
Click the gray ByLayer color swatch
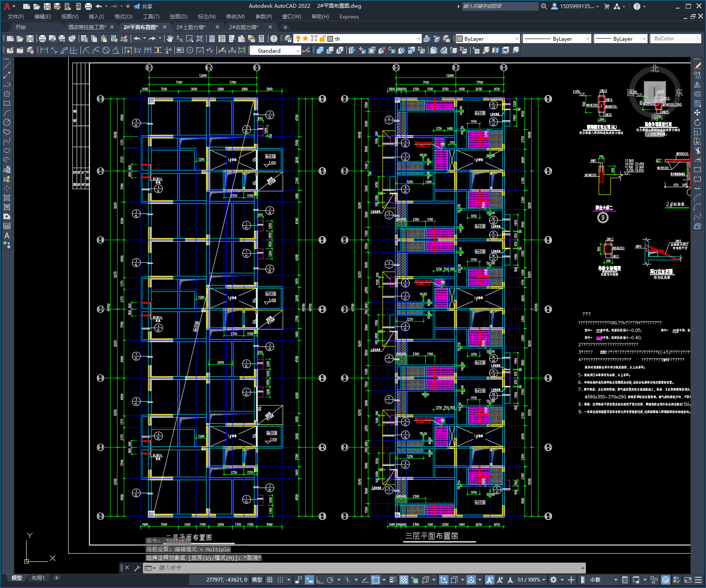tap(460, 39)
